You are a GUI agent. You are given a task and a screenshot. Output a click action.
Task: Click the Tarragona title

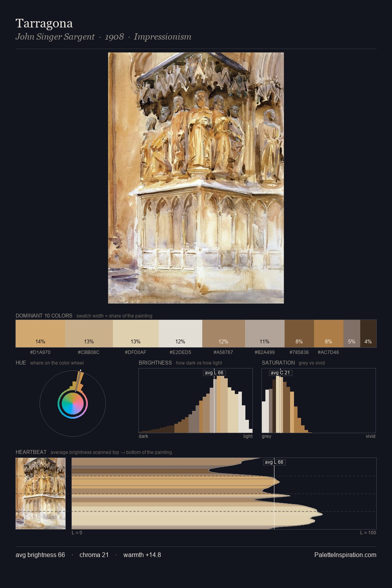(44, 24)
